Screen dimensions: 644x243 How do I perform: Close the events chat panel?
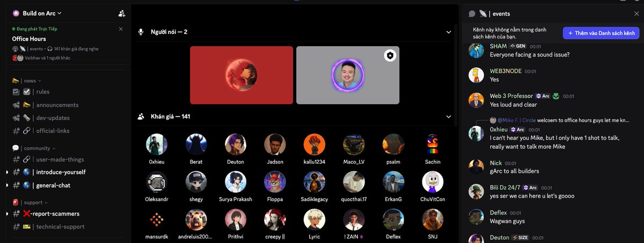(x=636, y=14)
